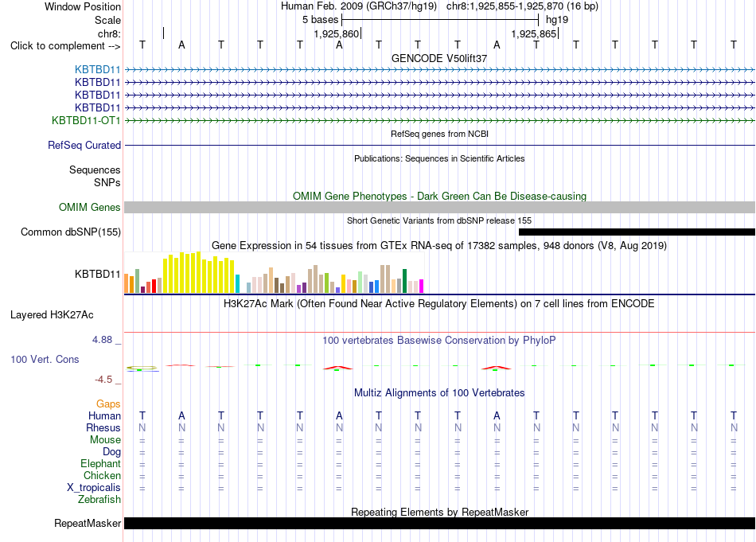756x542 pixels.
Task: Click the black dbSNP variant bar
Action: (x=637, y=232)
